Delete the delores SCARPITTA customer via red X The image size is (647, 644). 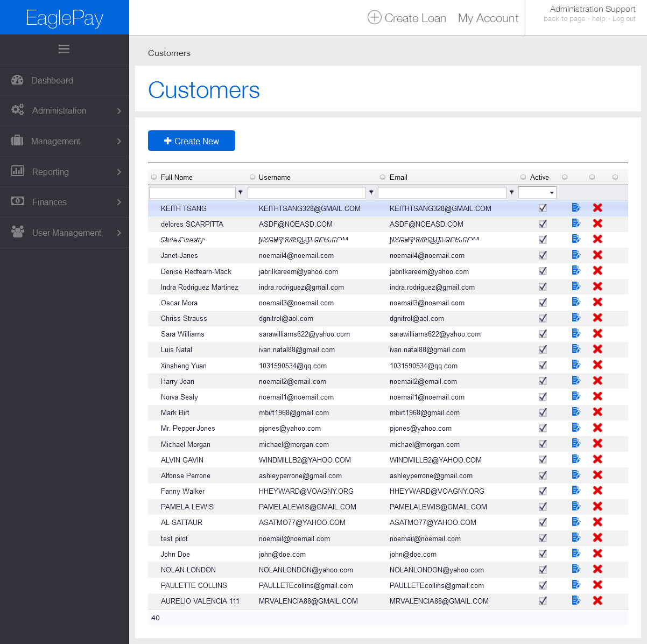597,223
